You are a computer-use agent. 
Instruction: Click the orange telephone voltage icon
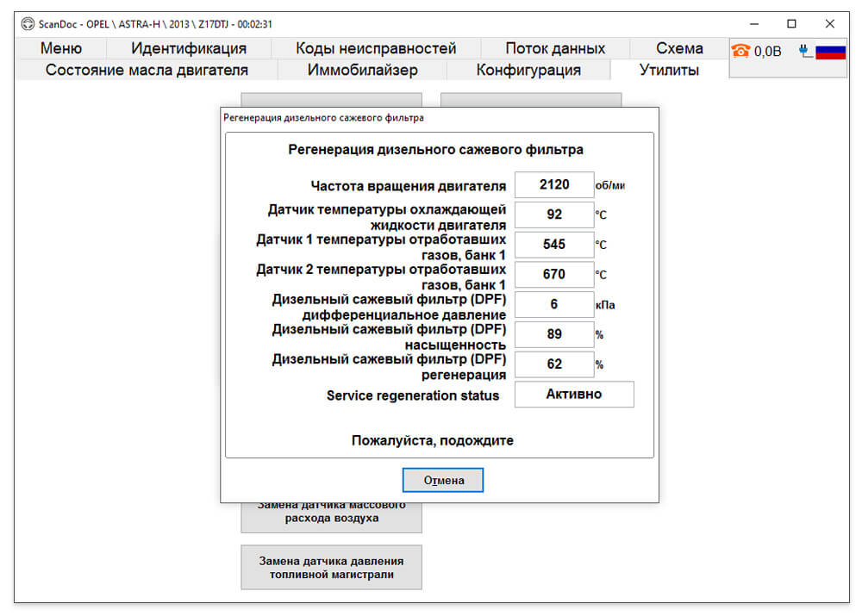pos(740,51)
